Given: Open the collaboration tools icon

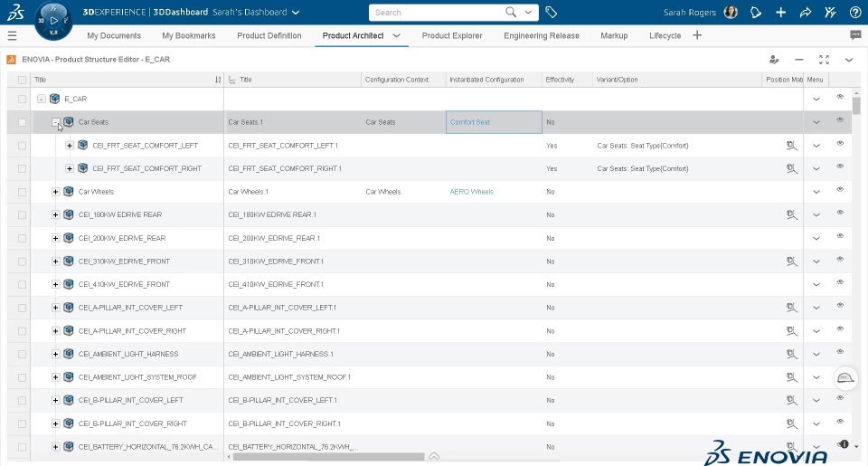Looking at the screenshot, I should coord(830,12).
